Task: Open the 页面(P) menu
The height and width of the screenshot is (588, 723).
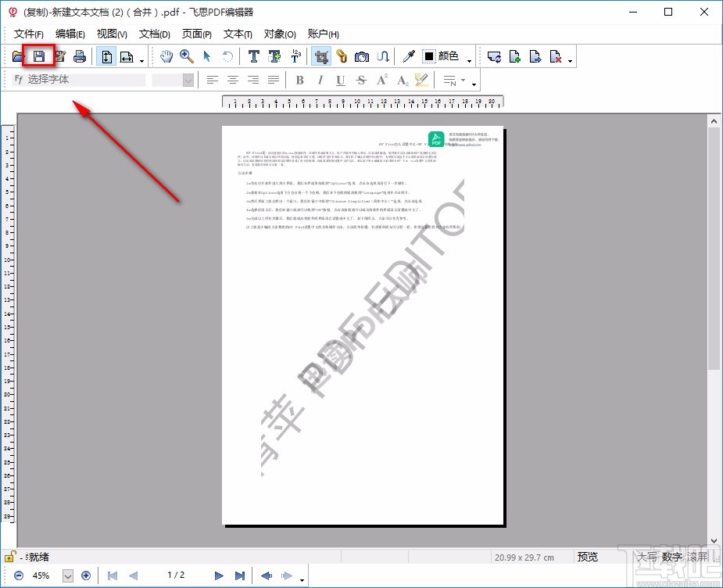Action: click(197, 34)
